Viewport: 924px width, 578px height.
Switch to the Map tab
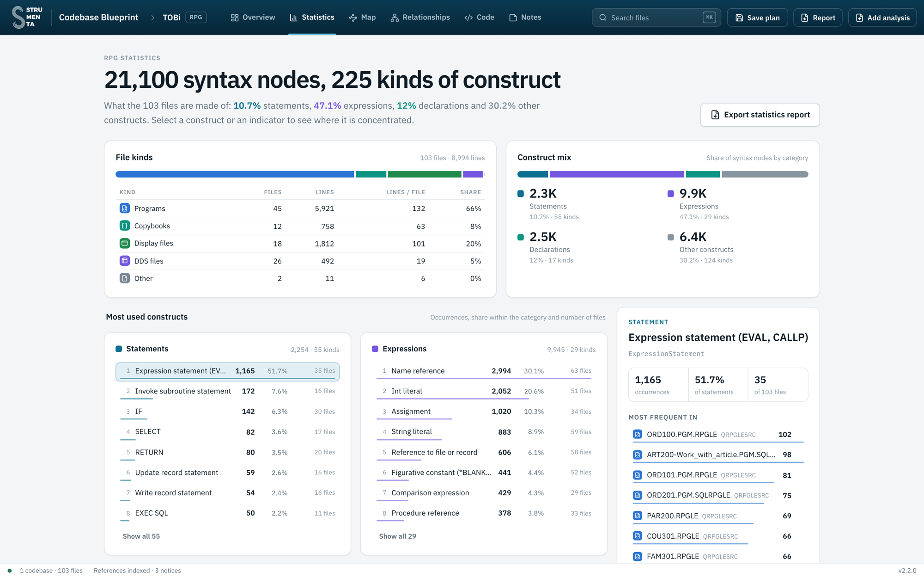363,18
